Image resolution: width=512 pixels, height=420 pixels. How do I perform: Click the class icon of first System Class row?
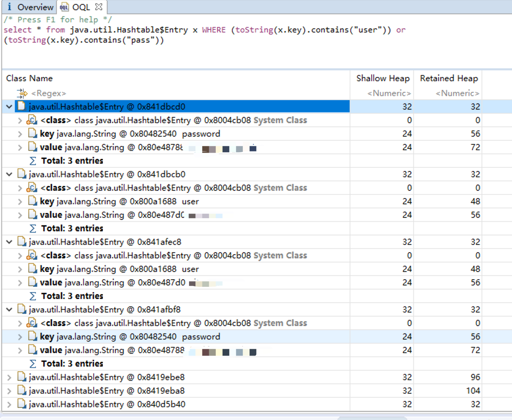pyautogui.click(x=32, y=120)
